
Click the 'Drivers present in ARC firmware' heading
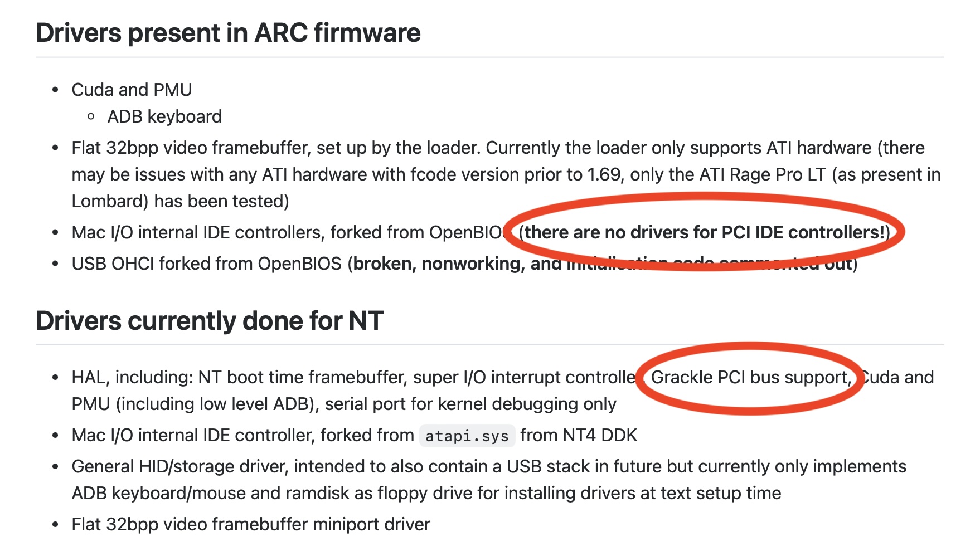(x=228, y=33)
